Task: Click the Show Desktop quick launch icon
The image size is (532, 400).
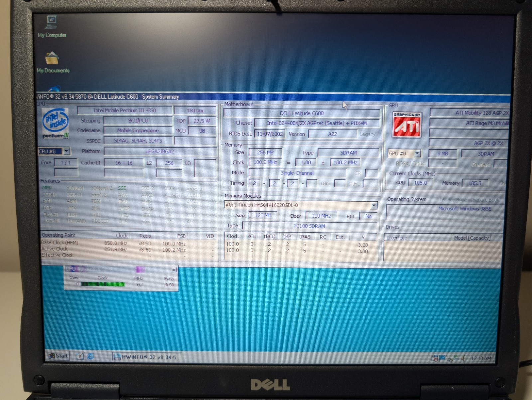Action: [x=80, y=356]
